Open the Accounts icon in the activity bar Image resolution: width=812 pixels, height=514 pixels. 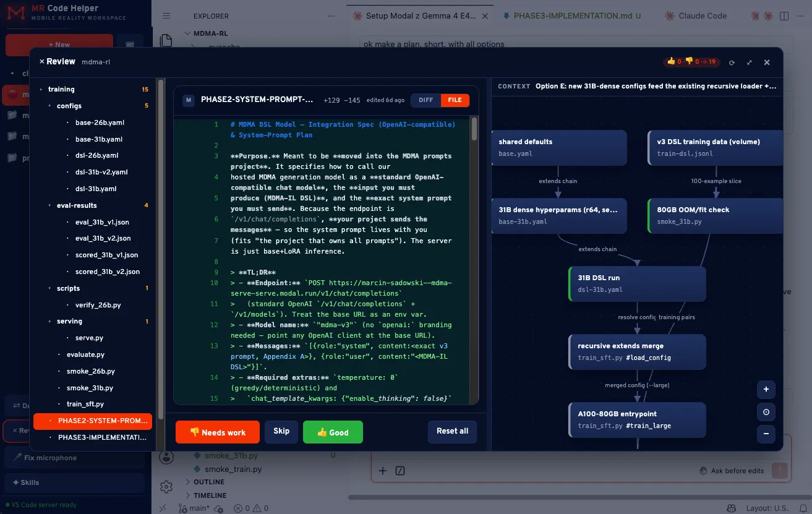166,458
